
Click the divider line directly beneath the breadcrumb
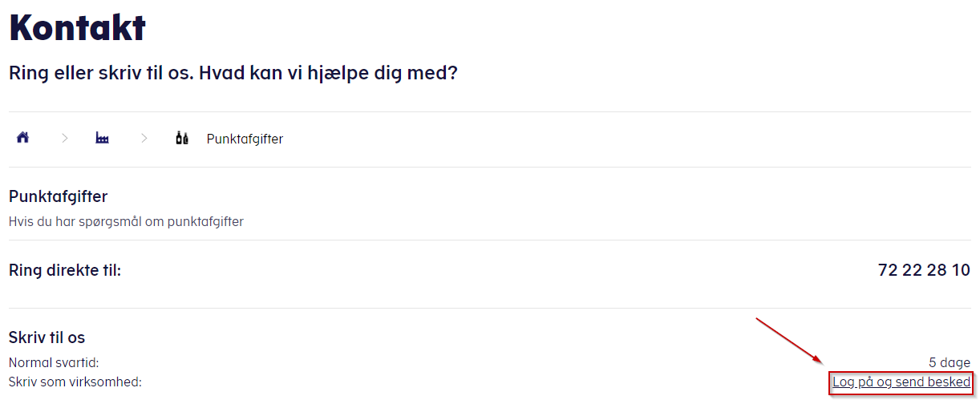(x=489, y=167)
